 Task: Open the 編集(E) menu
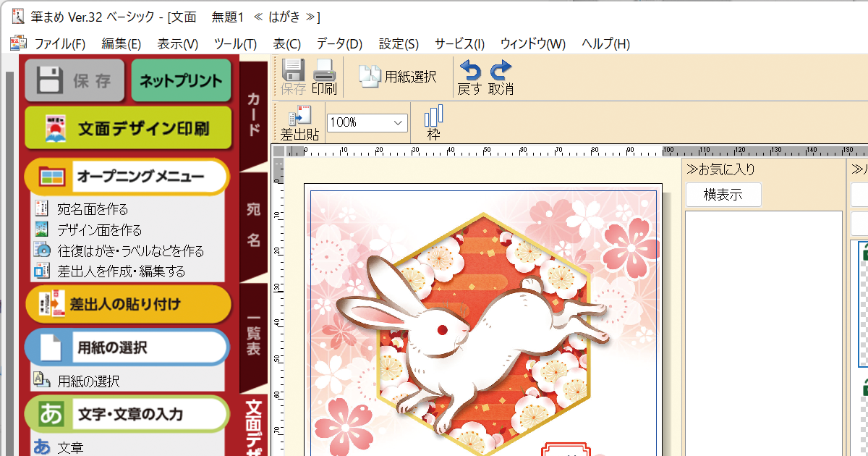click(121, 43)
